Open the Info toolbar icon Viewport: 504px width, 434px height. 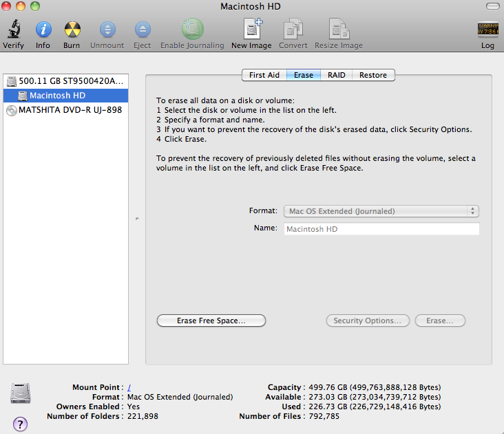point(43,30)
